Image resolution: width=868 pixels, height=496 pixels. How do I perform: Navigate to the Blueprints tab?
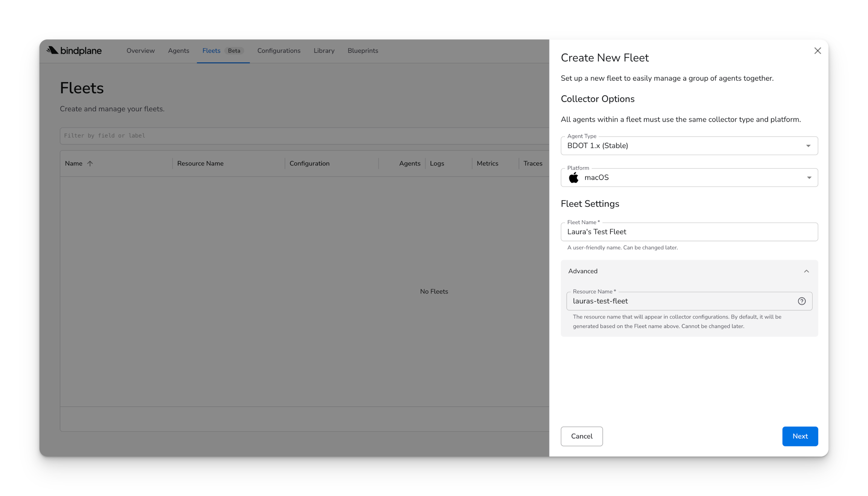[363, 51]
